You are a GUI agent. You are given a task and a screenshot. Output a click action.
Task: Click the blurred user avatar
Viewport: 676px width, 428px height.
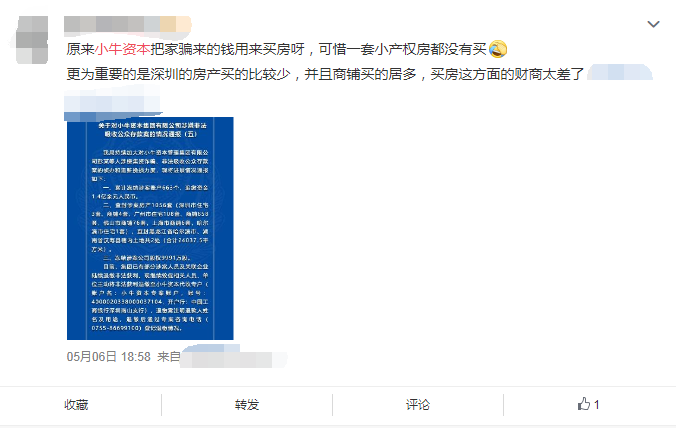tap(32, 40)
